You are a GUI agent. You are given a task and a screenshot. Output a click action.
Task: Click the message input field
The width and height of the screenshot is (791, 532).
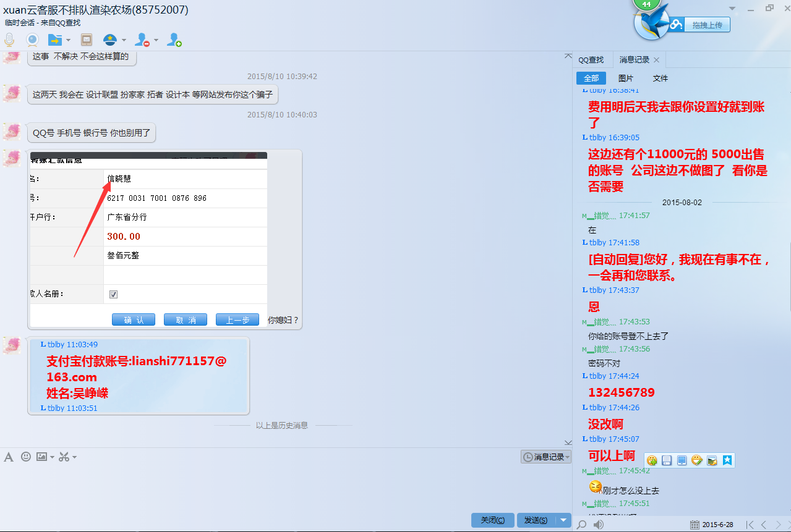(284, 487)
